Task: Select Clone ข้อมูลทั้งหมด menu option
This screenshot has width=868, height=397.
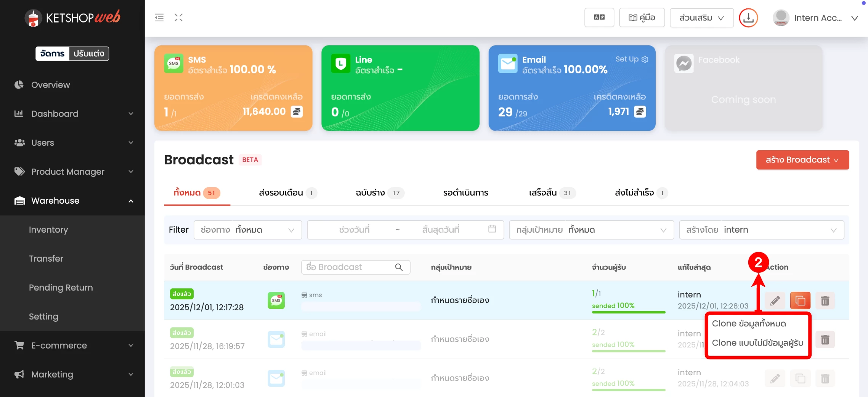Action: [749, 323]
